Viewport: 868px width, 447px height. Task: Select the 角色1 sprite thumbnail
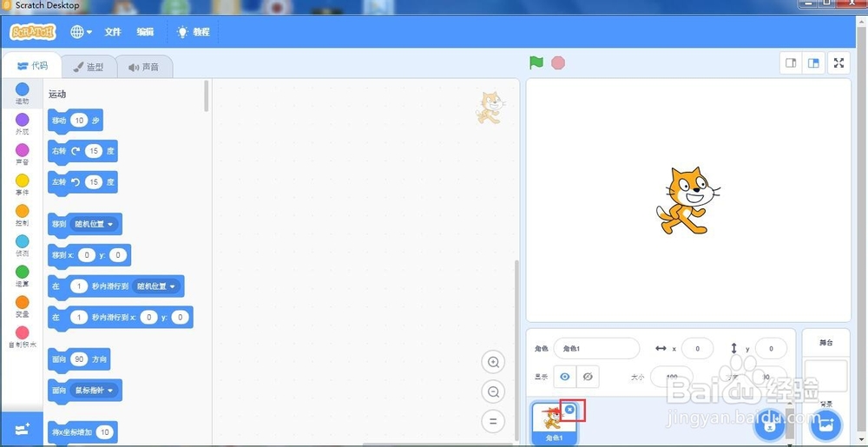[x=554, y=424]
